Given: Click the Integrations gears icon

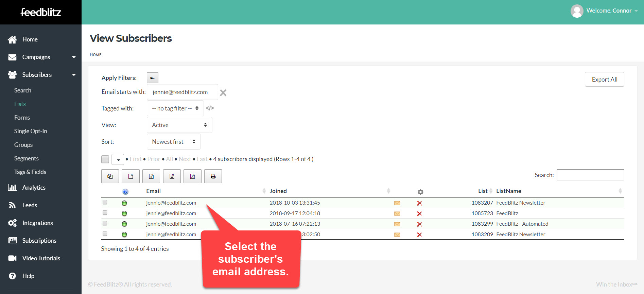Looking at the screenshot, I should pyautogui.click(x=12, y=223).
